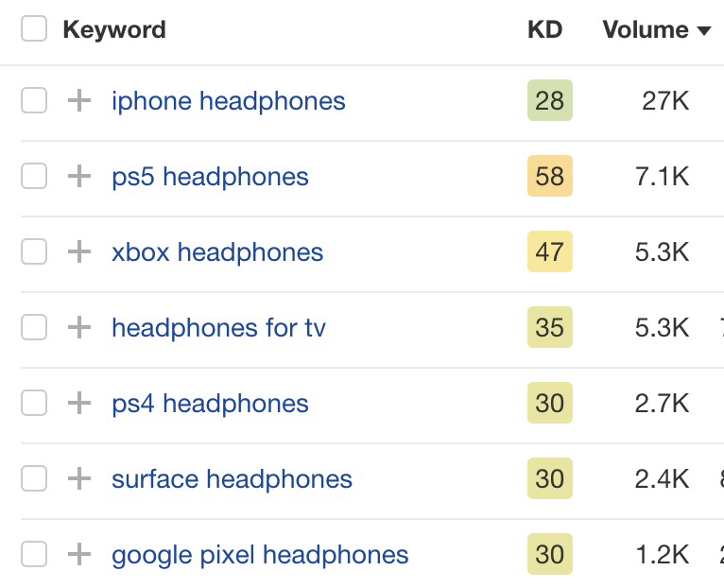Click the orange KD 58 badge
724x588 pixels.
pos(550,176)
